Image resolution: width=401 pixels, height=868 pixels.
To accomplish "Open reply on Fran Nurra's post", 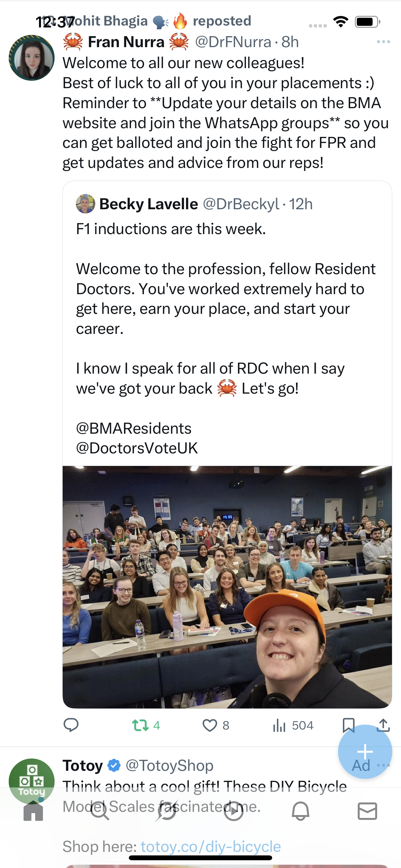I will (71, 725).
